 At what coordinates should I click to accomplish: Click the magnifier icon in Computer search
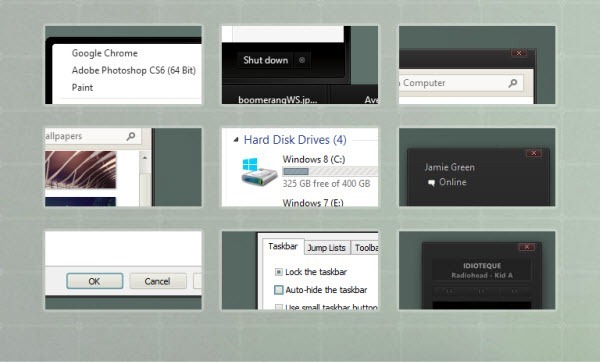click(513, 83)
